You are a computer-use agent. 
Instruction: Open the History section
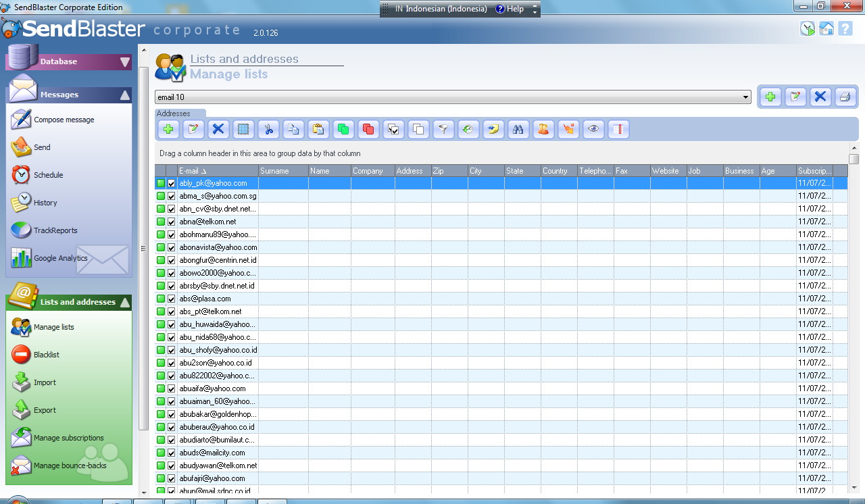tap(34, 203)
